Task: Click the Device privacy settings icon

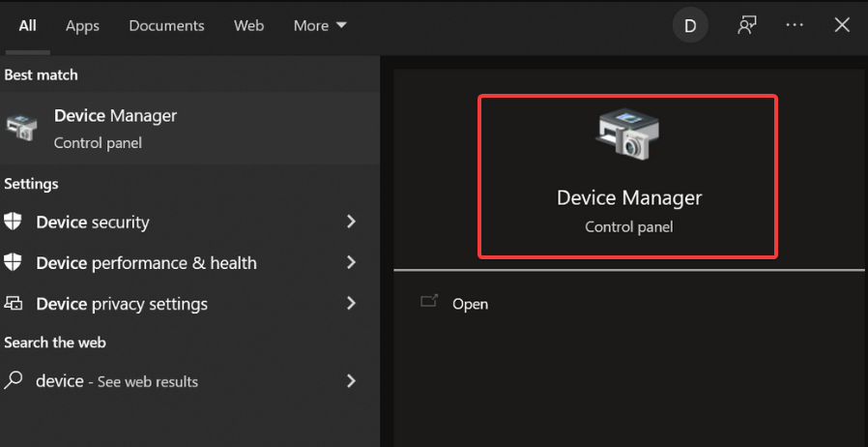Action: click(x=14, y=303)
